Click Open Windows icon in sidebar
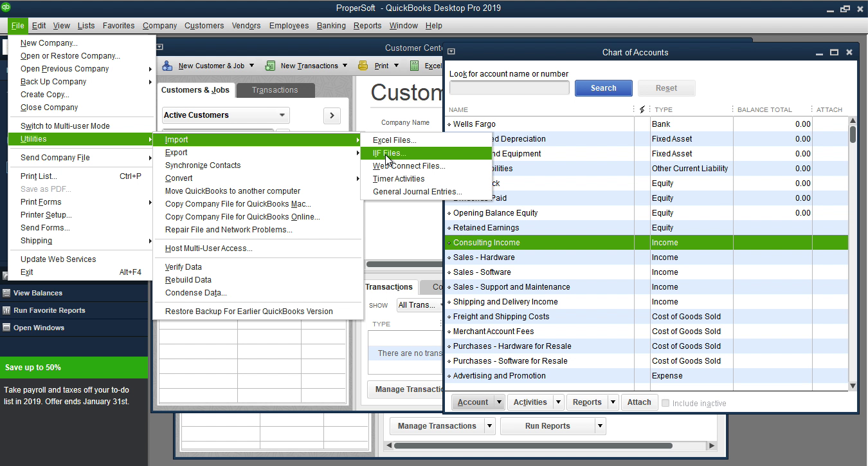The width and height of the screenshot is (868, 466). (x=6, y=328)
